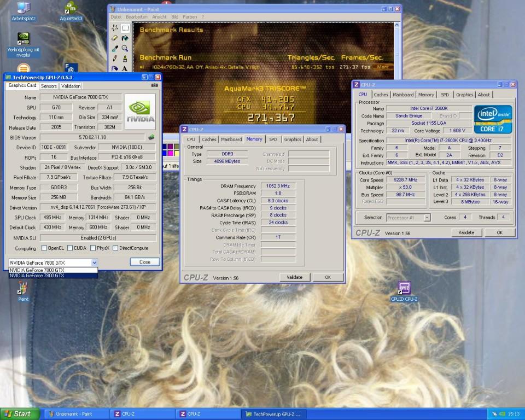Activate the Magnifier tool in Paint

click(x=125, y=49)
